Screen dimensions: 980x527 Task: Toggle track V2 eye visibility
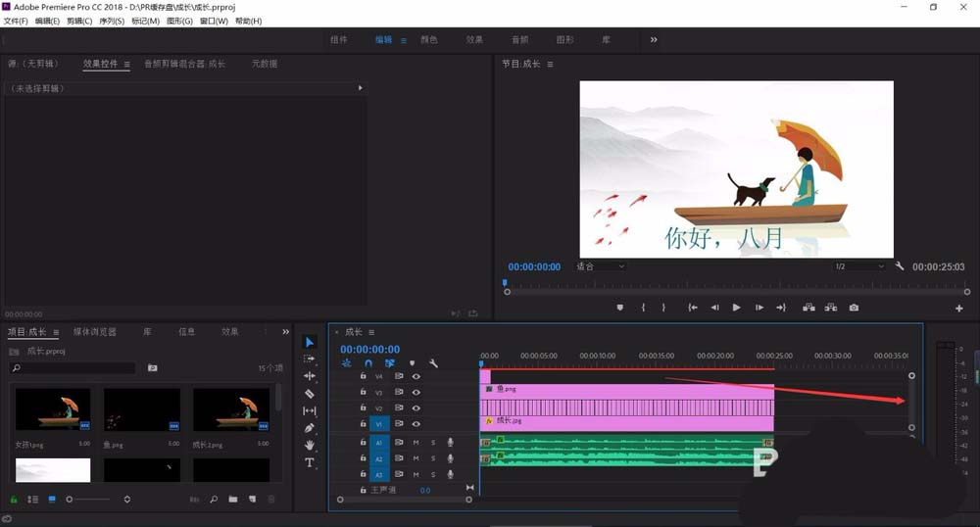[x=416, y=407]
